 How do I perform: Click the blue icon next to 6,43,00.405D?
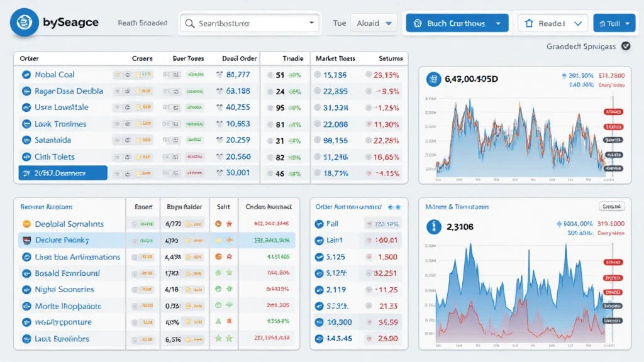(x=433, y=79)
